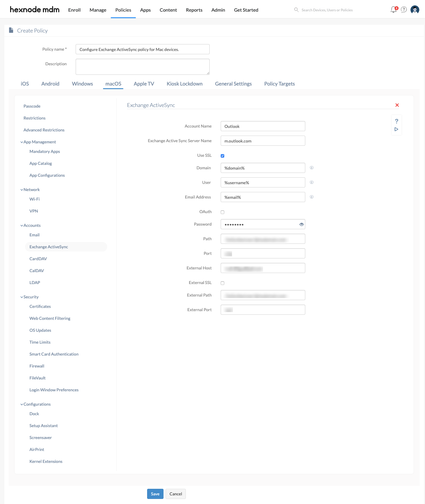Click the info icon next to Domain field

click(312, 168)
